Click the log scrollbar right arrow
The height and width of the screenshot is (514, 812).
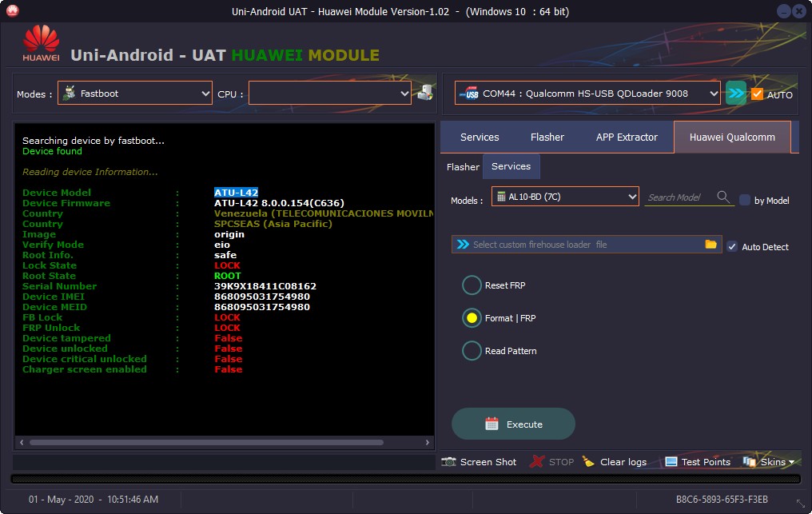[x=428, y=443]
